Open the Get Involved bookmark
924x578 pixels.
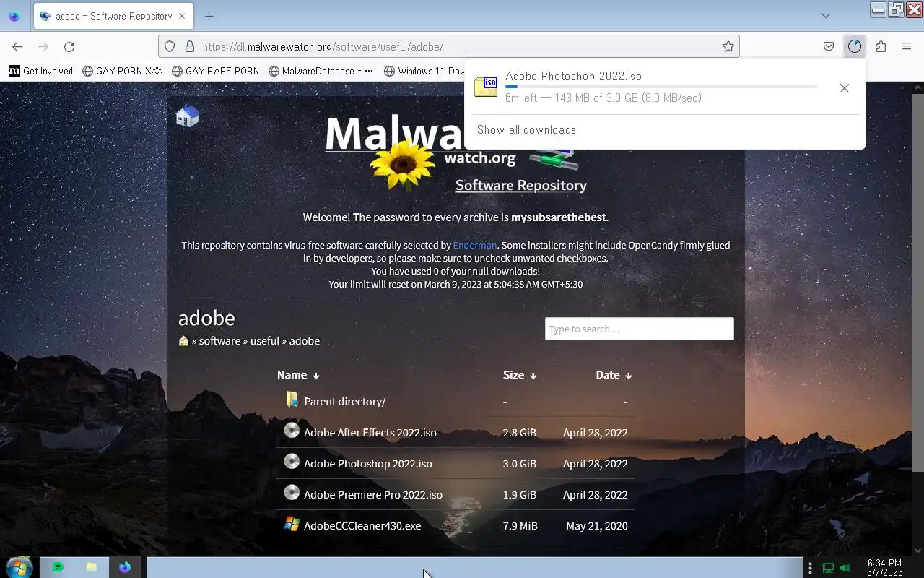point(41,71)
